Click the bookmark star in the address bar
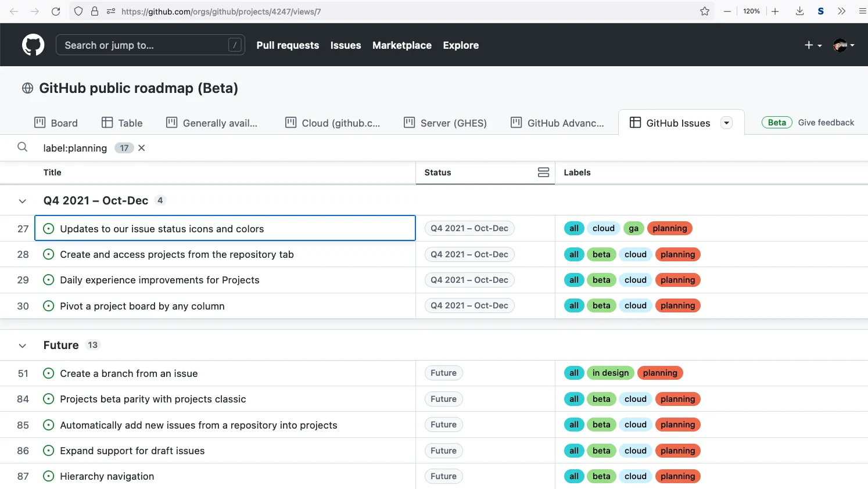Screen dimensions: 868x489 [x=704, y=11]
